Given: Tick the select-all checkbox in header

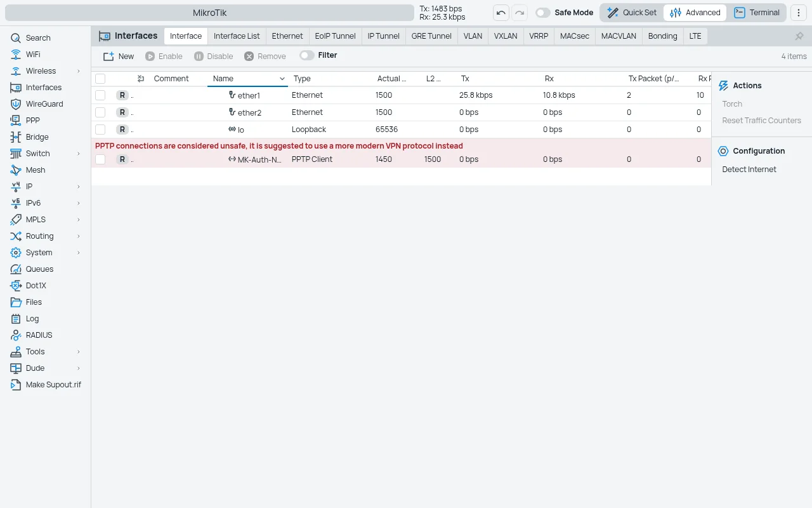Looking at the screenshot, I should coord(100,79).
